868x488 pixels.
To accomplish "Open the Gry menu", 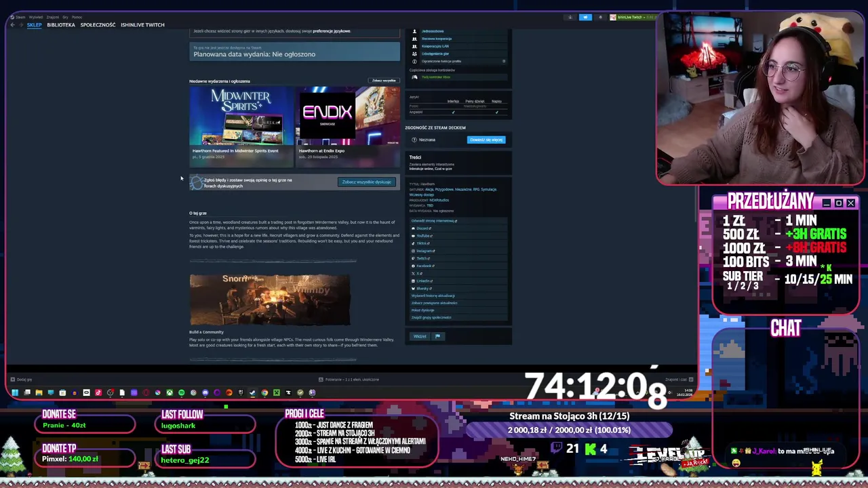I will tap(65, 17).
